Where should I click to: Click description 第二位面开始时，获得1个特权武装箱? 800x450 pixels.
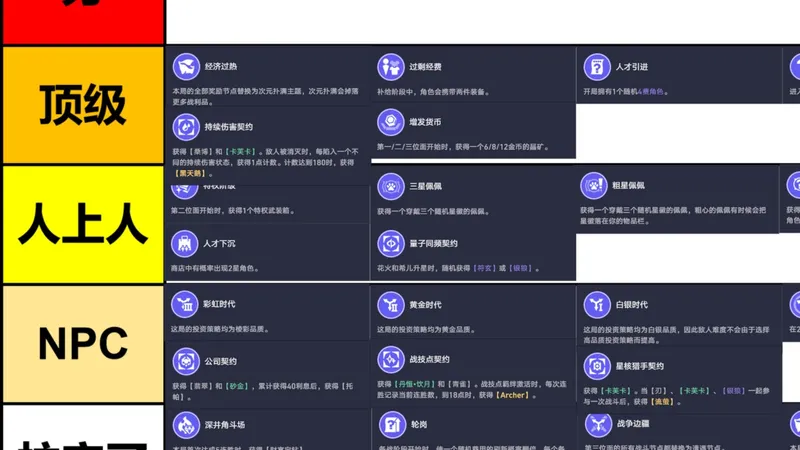coord(233,210)
